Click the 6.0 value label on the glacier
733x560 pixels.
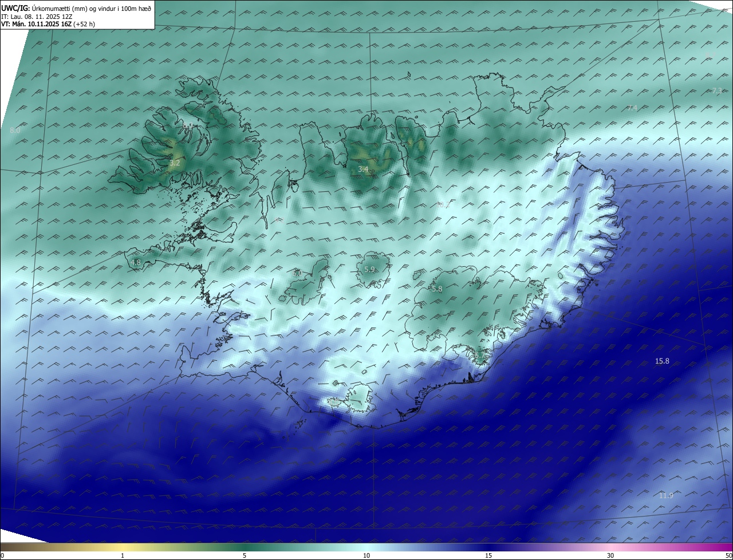click(297, 274)
